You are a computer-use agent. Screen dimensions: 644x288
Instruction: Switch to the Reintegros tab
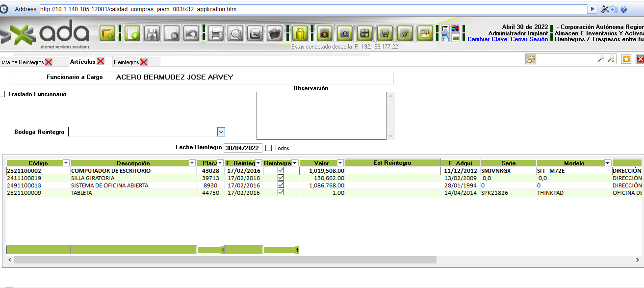tap(126, 62)
